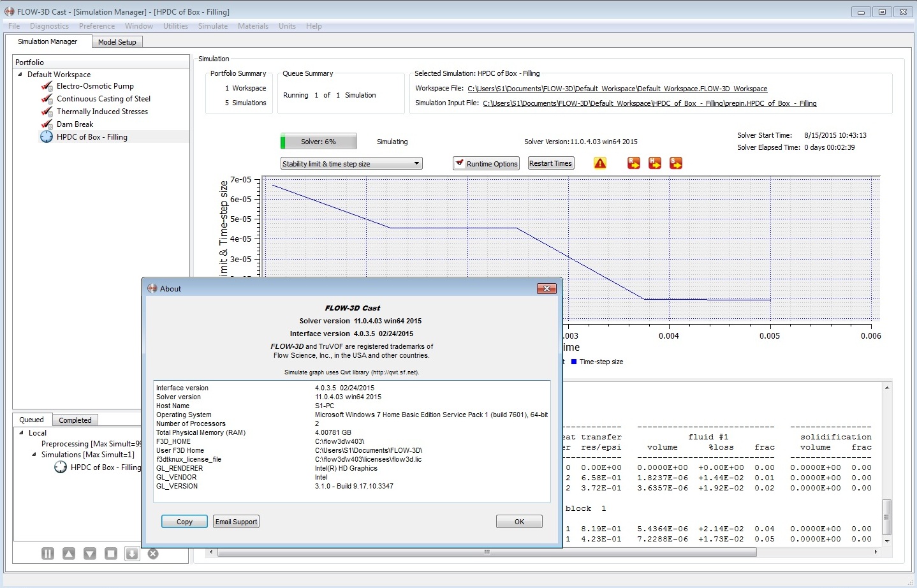Click the running-status icon of portfolio HPDC of Box
Screen dimensions: 917x588
[x=47, y=137]
